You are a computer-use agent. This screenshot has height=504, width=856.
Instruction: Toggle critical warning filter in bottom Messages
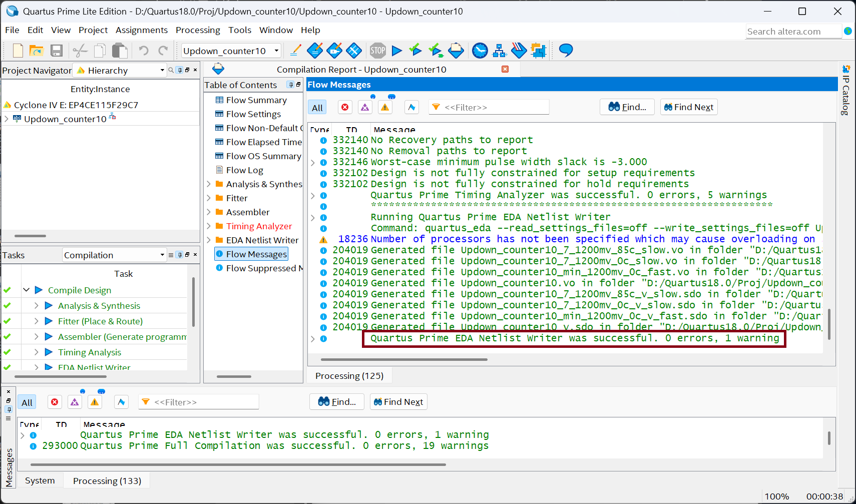coord(75,402)
